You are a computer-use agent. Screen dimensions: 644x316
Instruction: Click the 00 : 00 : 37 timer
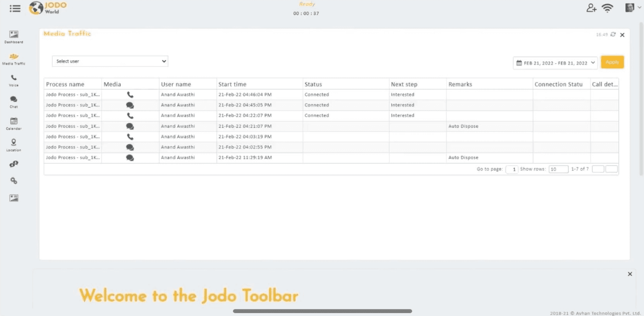tap(306, 13)
